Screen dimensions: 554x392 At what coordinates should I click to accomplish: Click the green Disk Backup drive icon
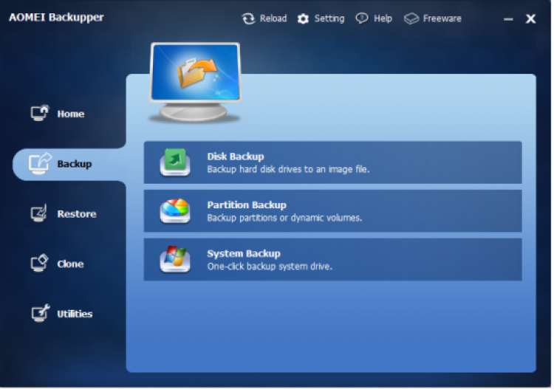pos(176,163)
